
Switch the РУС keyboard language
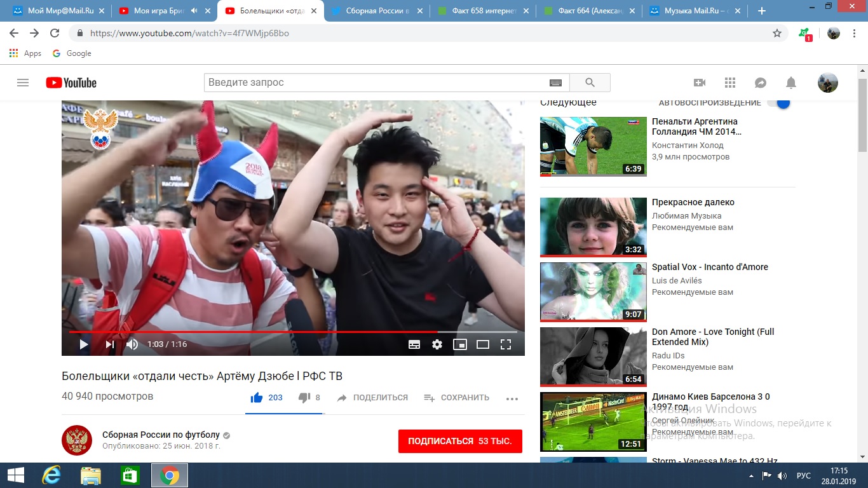click(x=803, y=475)
